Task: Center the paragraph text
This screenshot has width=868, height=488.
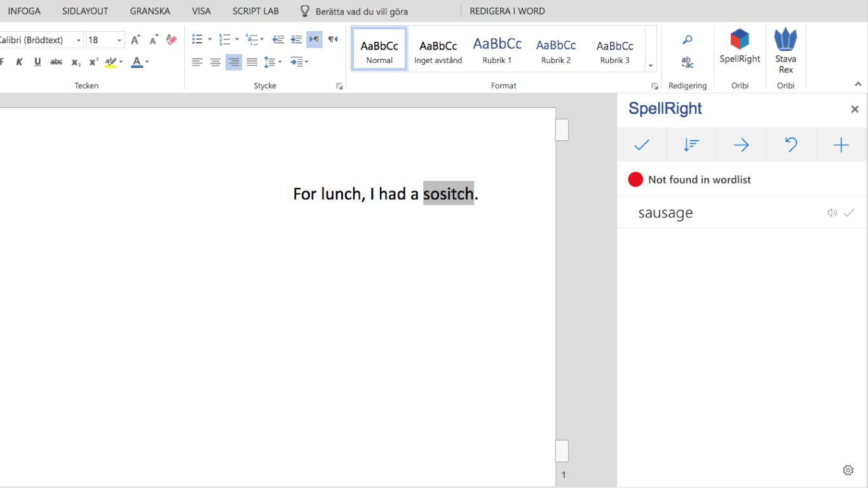Action: (x=215, y=62)
